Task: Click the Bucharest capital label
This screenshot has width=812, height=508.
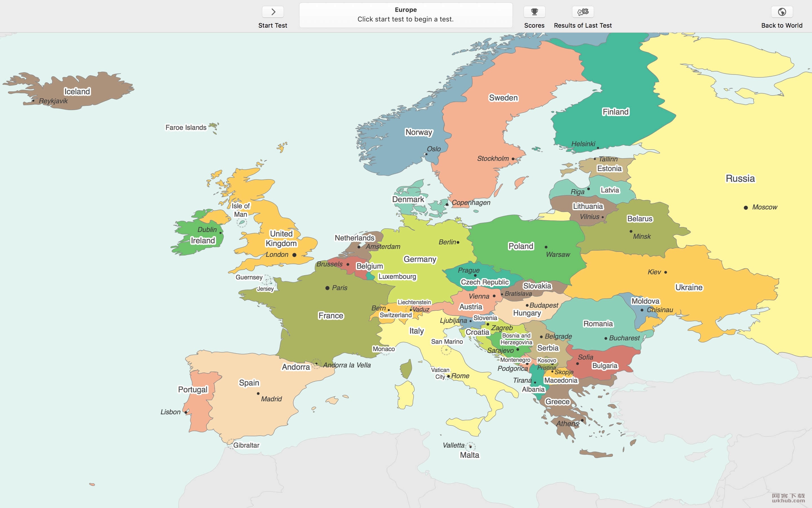Action: pos(624,338)
